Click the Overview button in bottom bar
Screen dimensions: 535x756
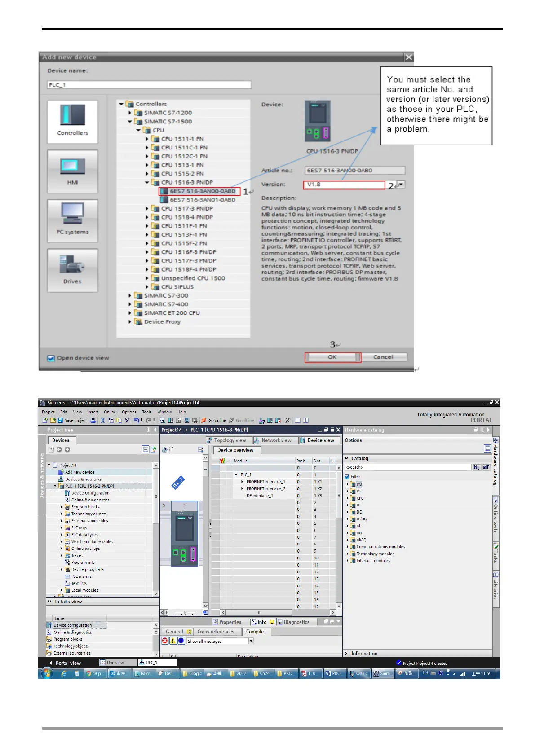coord(118,663)
